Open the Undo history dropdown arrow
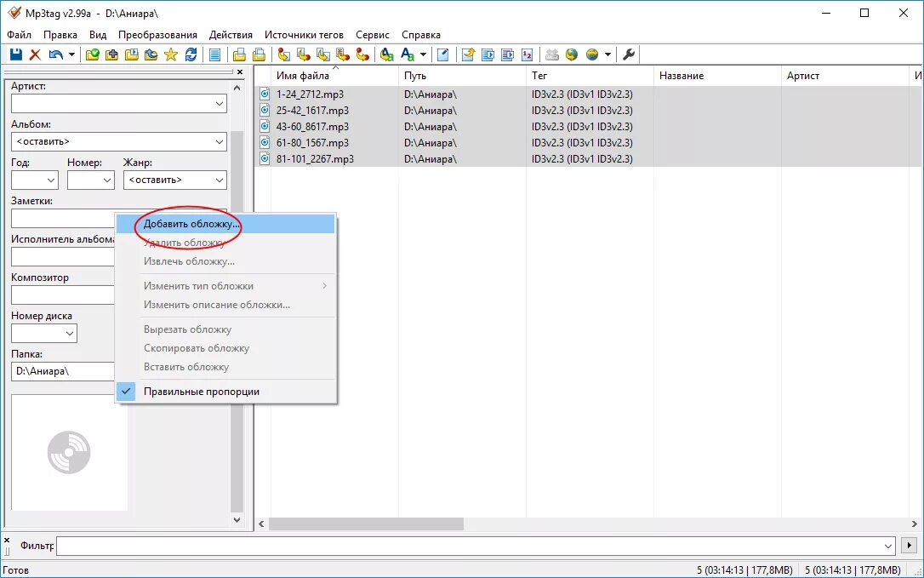This screenshot has width=924, height=578. pos(71,54)
